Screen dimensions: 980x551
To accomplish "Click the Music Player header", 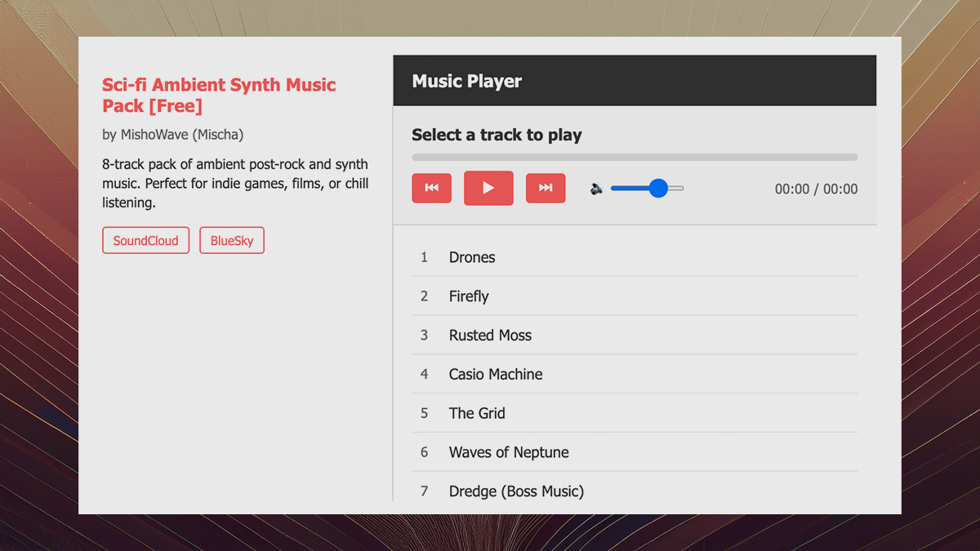I will click(466, 82).
